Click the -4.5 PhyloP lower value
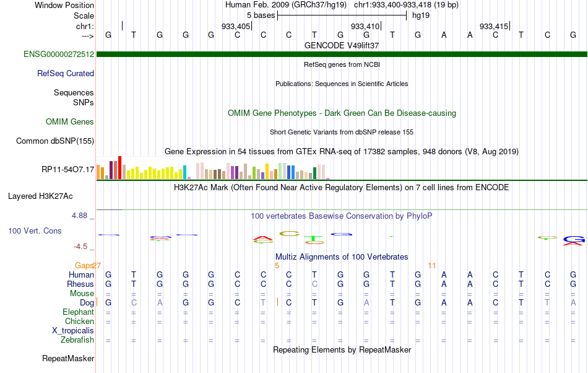This screenshot has width=588, height=373. click(80, 247)
